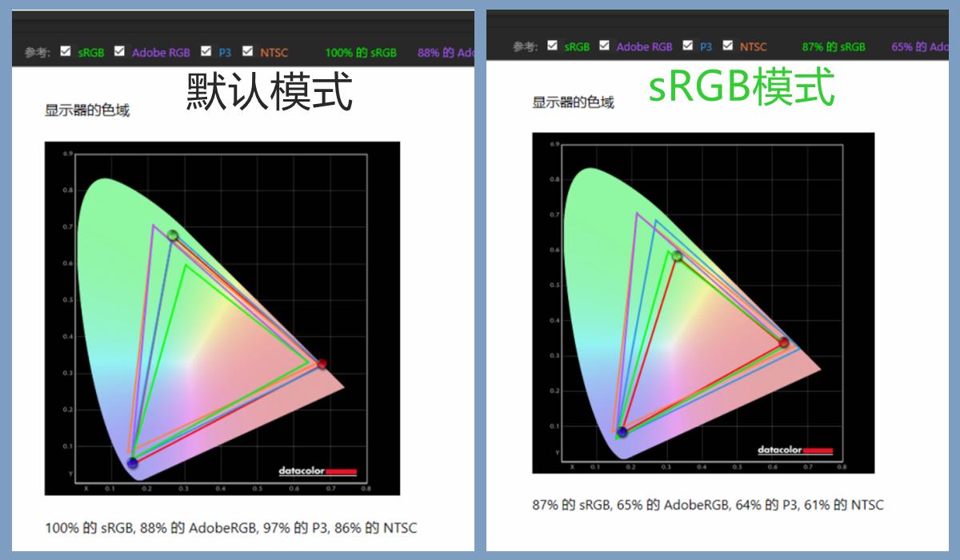Viewport: 960px width, 560px height.
Task: Uncheck sRGB reference in the sRGB mode panel
Action: (x=552, y=46)
